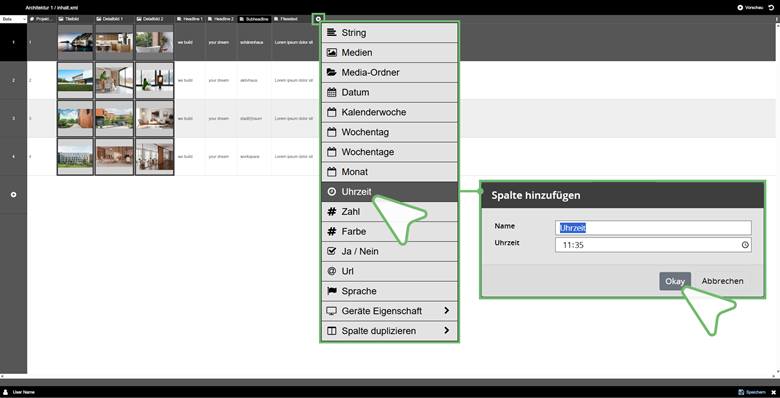This screenshot has width=780, height=398.
Task: Click the Detailbild 2 column header
Action: click(154, 19)
